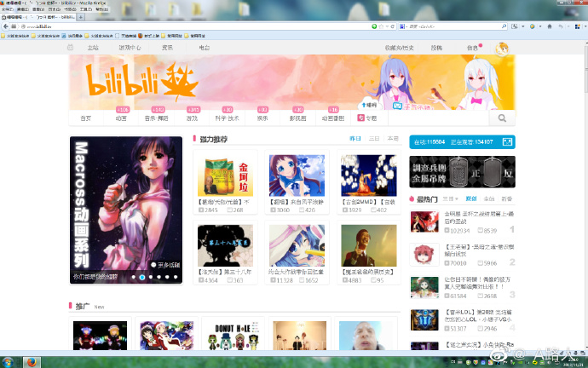Switch to 昨日 tab in 强力推荐

(355, 139)
